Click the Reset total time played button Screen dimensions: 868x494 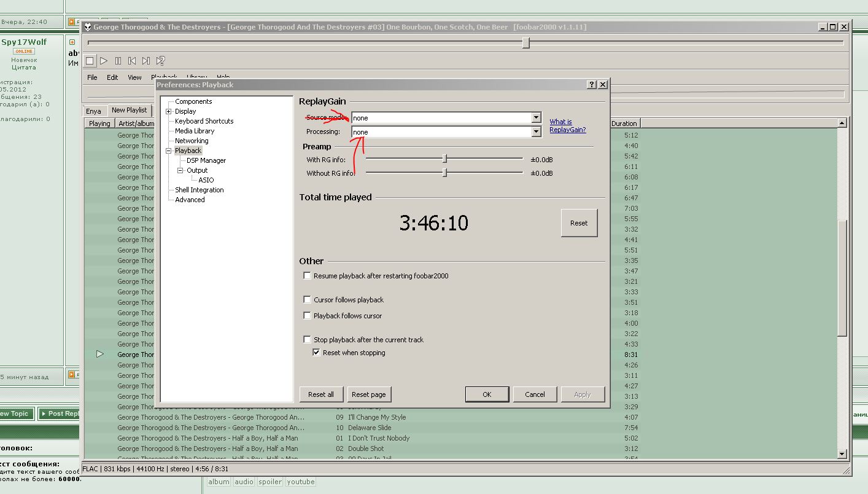(579, 223)
